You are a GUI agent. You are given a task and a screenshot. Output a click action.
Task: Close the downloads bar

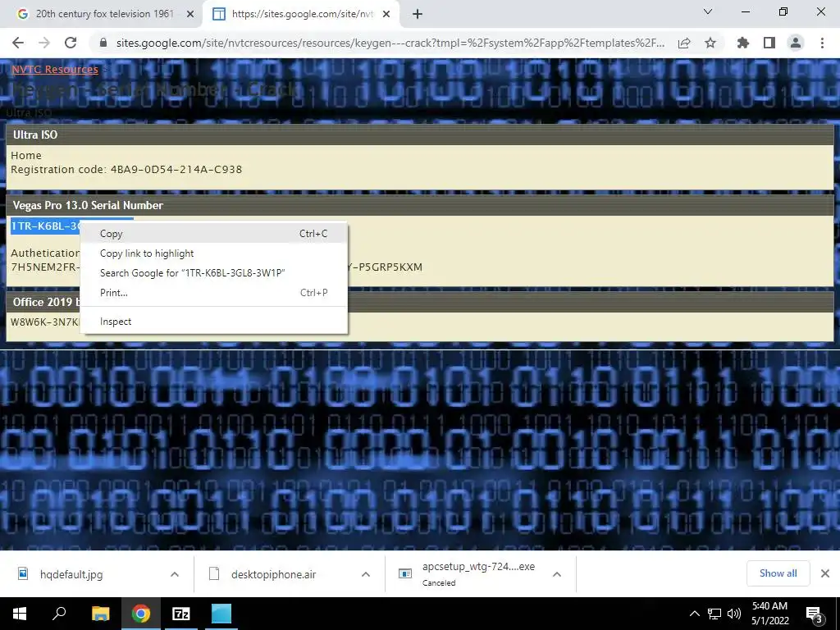click(x=825, y=573)
